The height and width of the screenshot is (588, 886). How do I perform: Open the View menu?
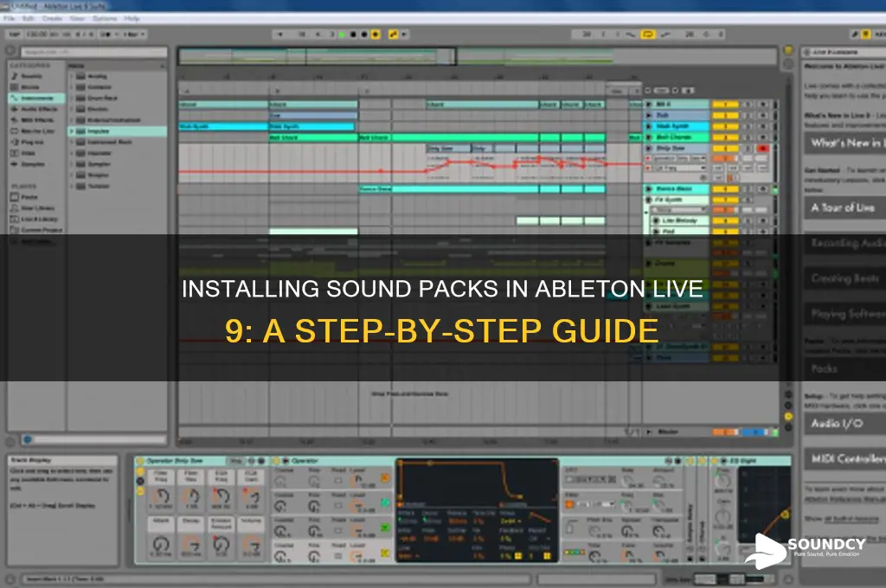point(77,18)
